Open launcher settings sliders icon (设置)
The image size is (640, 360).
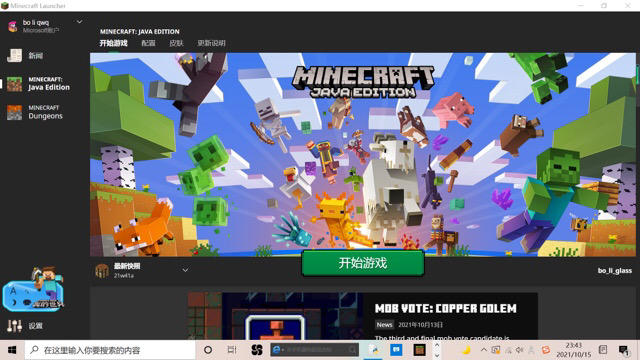point(14,325)
